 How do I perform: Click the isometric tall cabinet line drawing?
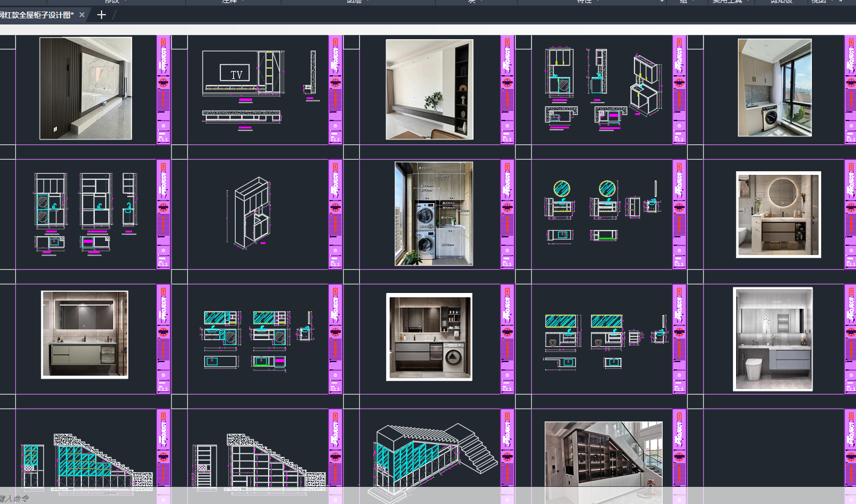[251, 212]
